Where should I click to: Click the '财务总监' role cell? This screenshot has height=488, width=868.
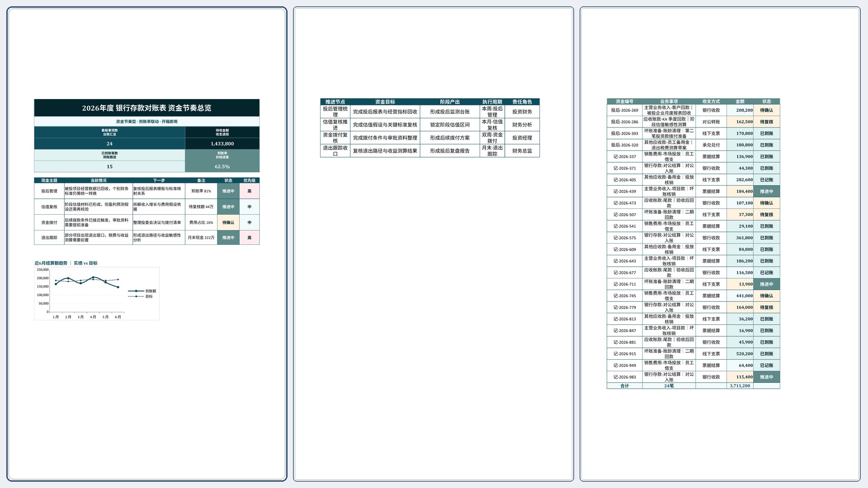coord(522,151)
